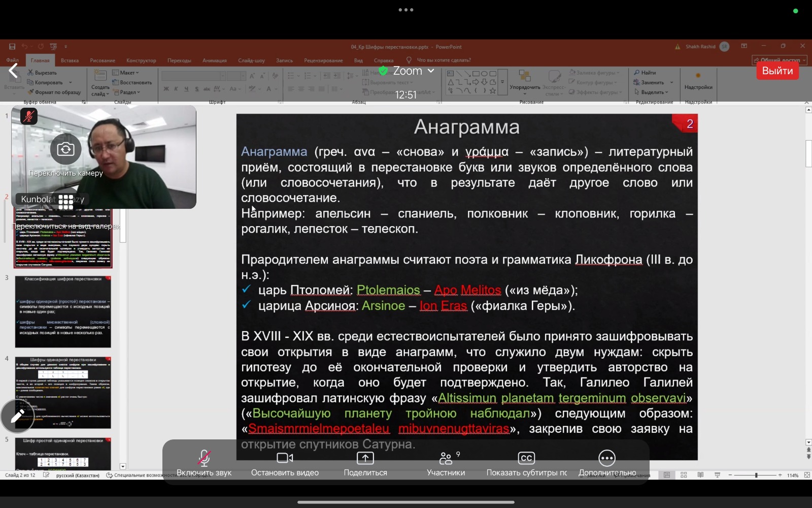Open the Макет layout dropdown
The width and height of the screenshot is (812, 508).
126,73
